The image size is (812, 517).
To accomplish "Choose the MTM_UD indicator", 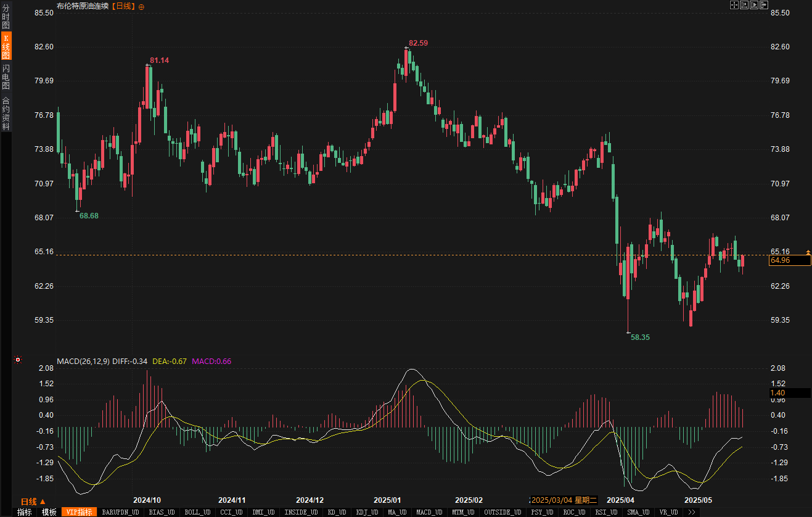I will point(463,512).
